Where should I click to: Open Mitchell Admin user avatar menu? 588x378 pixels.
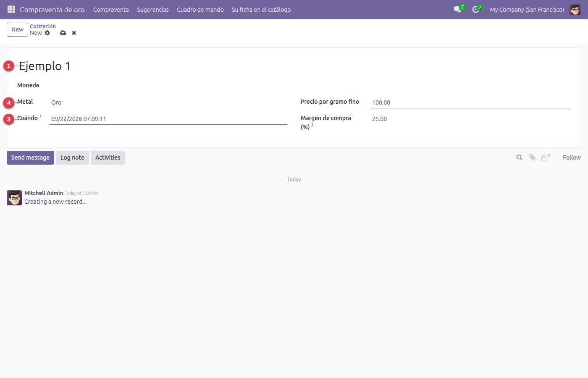pyautogui.click(x=575, y=9)
